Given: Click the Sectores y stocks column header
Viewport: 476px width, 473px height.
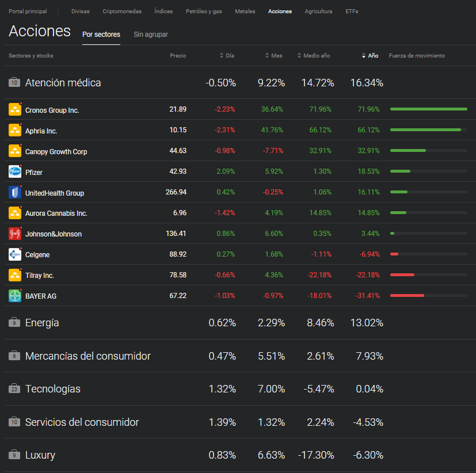Looking at the screenshot, I should pyautogui.click(x=31, y=55).
